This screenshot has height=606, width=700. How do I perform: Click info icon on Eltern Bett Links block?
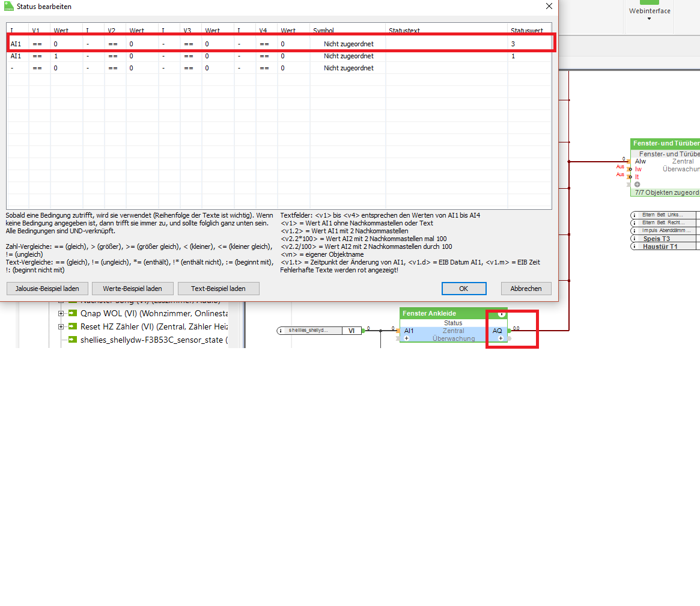click(634, 215)
